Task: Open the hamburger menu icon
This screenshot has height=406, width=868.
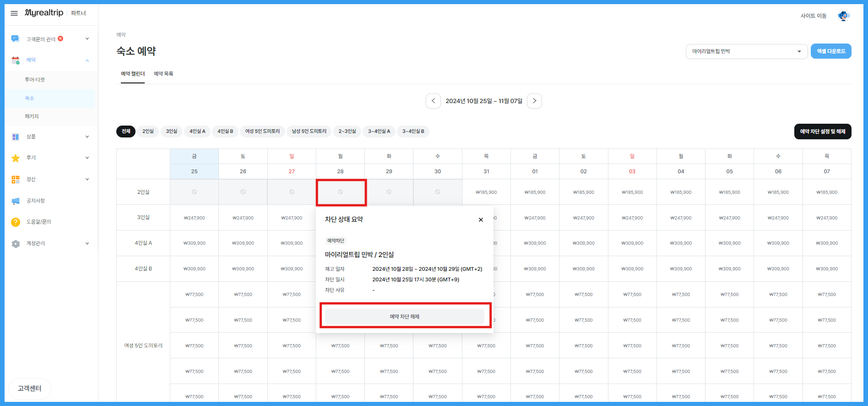Action: [14, 13]
